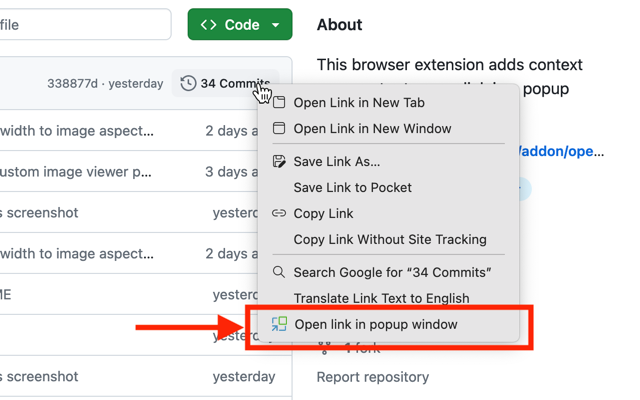Click the commit history clock icon

[x=188, y=84]
